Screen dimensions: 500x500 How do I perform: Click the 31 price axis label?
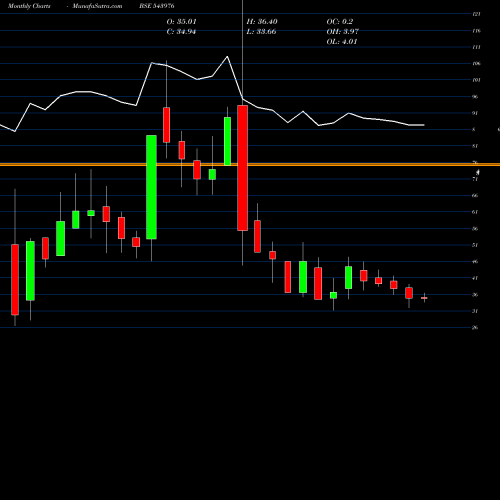point(475,311)
